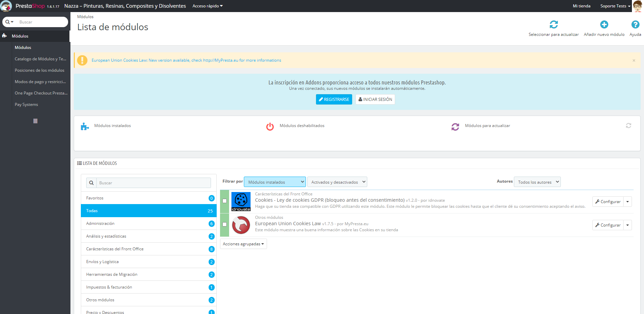Open the Módulos instalados filter dropdown

[275, 182]
